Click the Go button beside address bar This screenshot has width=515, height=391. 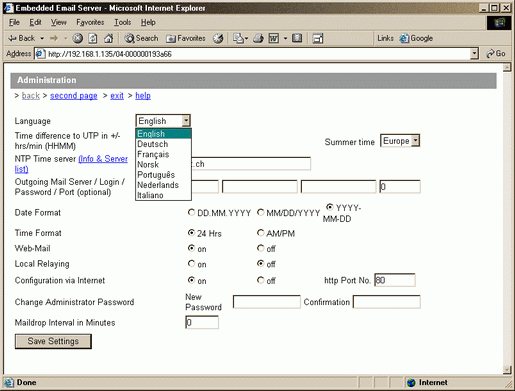pyautogui.click(x=496, y=53)
